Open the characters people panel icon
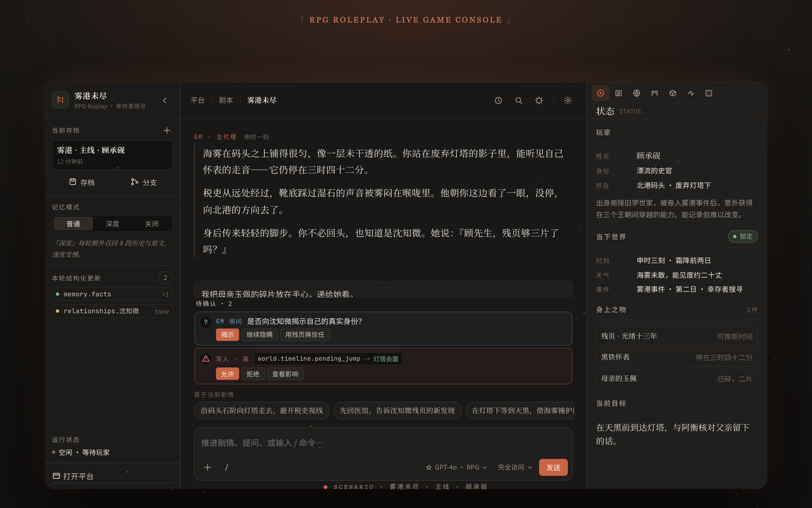Image resolution: width=812 pixels, height=508 pixels. point(655,93)
